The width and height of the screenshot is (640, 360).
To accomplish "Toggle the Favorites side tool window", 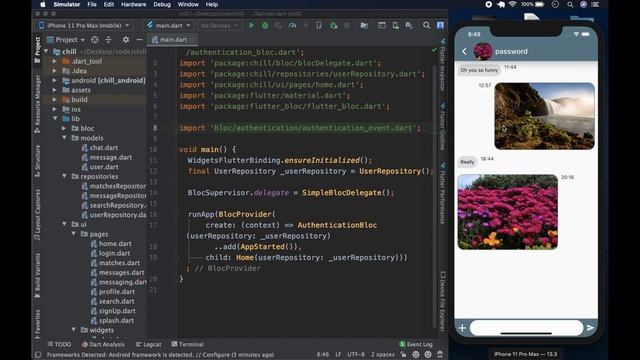I will coord(38,324).
